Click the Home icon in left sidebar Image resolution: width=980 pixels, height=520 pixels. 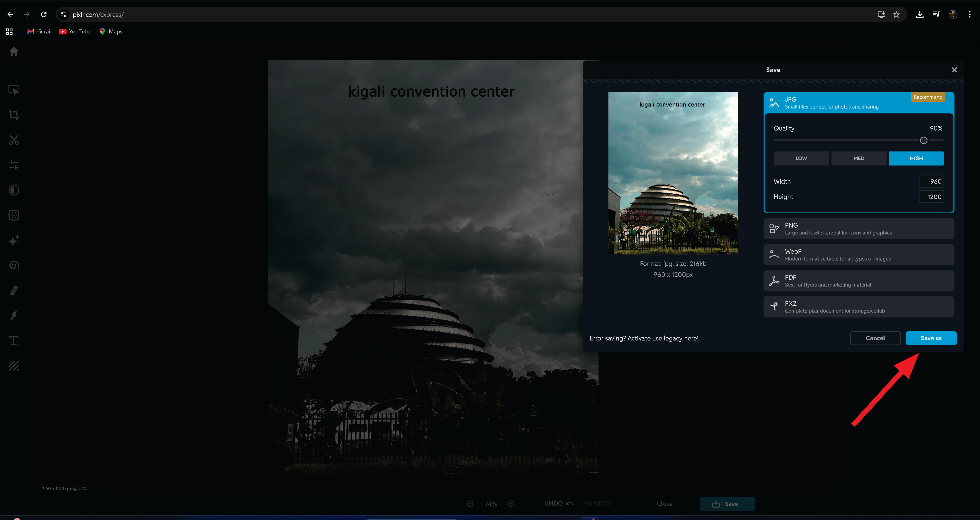pos(14,51)
